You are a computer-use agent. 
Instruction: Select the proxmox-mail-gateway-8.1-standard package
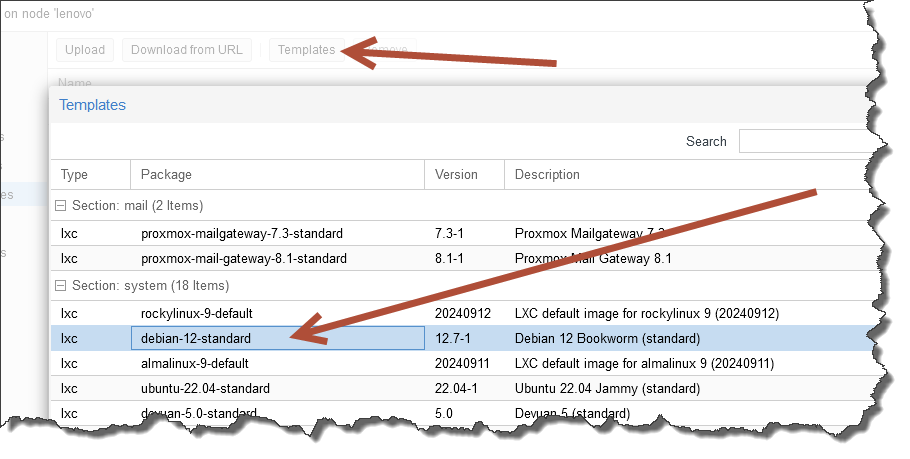pyautogui.click(x=244, y=258)
